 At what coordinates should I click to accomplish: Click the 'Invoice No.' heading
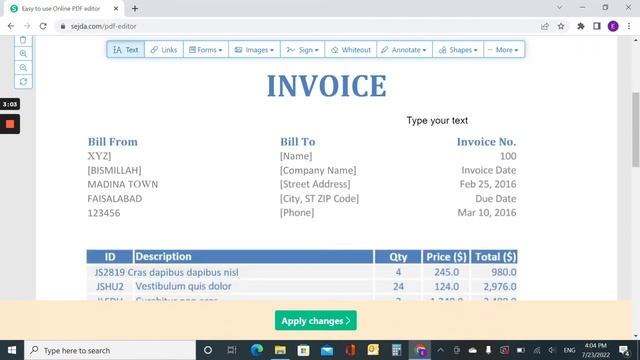(x=486, y=142)
